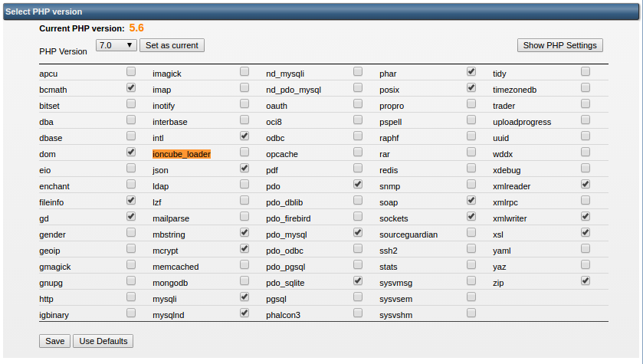This screenshot has width=643, height=364.
Task: Enable the memcached extension
Action: pos(244,265)
